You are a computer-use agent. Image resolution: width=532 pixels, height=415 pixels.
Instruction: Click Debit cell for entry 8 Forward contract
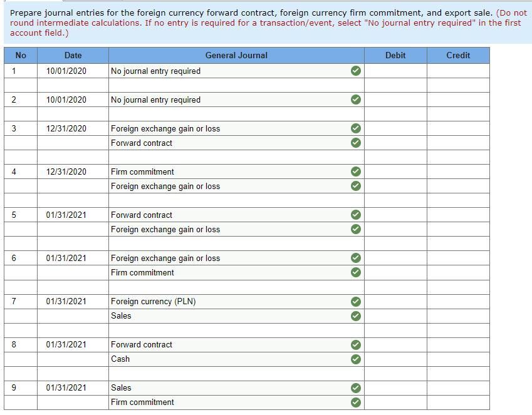[x=395, y=345]
